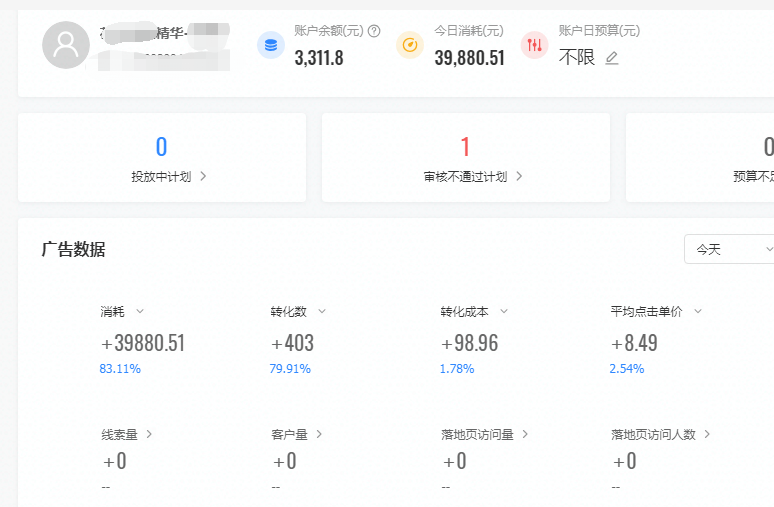This screenshot has width=774, height=507.
Task: Expand the 平均点击单价 metric dropdown
Action: click(x=698, y=311)
